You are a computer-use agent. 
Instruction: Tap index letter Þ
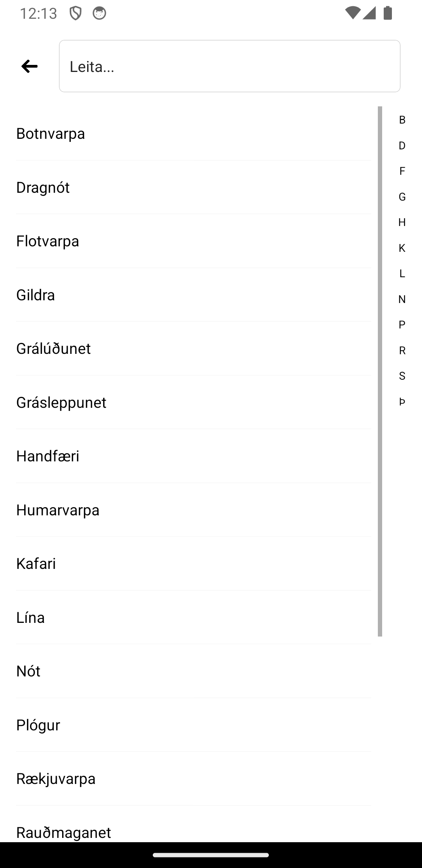tap(402, 402)
